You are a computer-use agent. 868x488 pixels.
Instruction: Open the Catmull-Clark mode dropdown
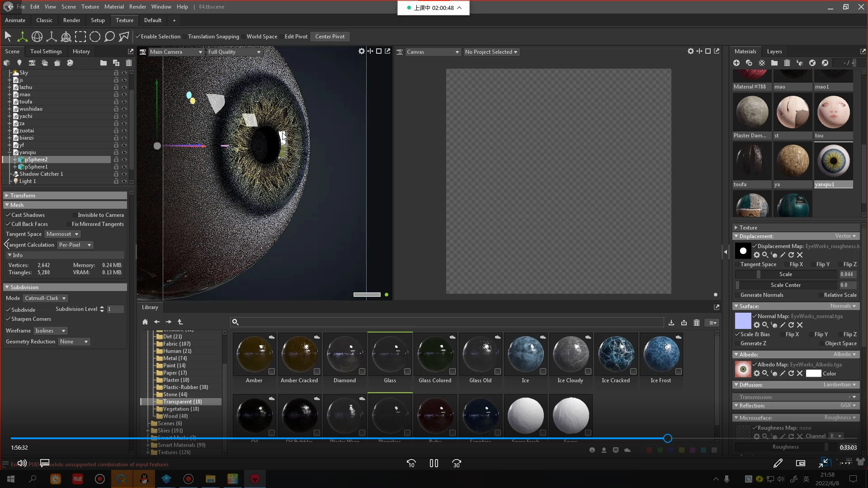point(45,298)
